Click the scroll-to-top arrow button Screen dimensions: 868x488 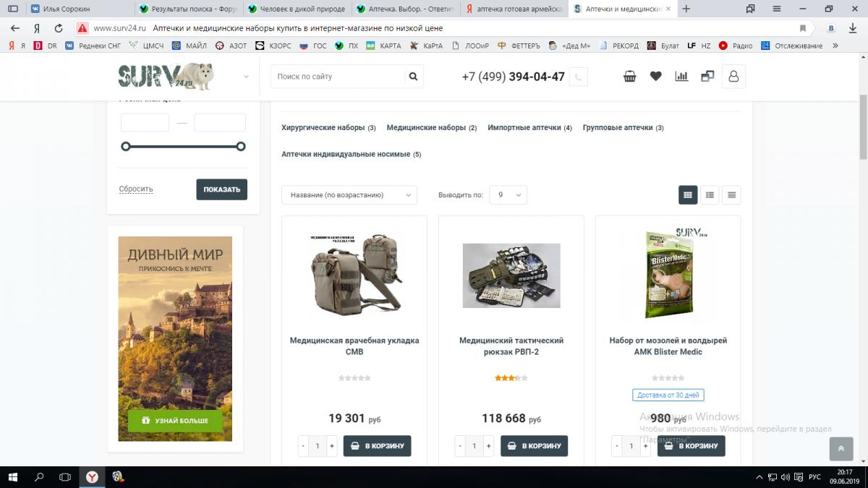[x=841, y=448]
